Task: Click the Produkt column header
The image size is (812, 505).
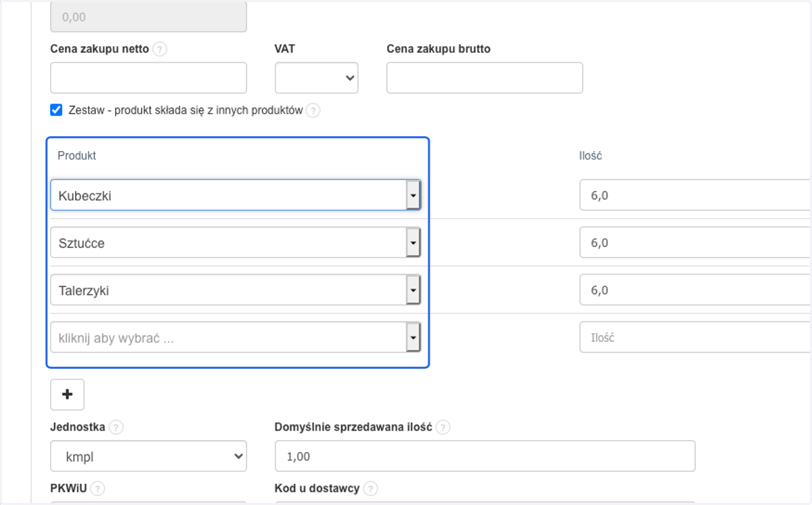Action: (x=76, y=156)
